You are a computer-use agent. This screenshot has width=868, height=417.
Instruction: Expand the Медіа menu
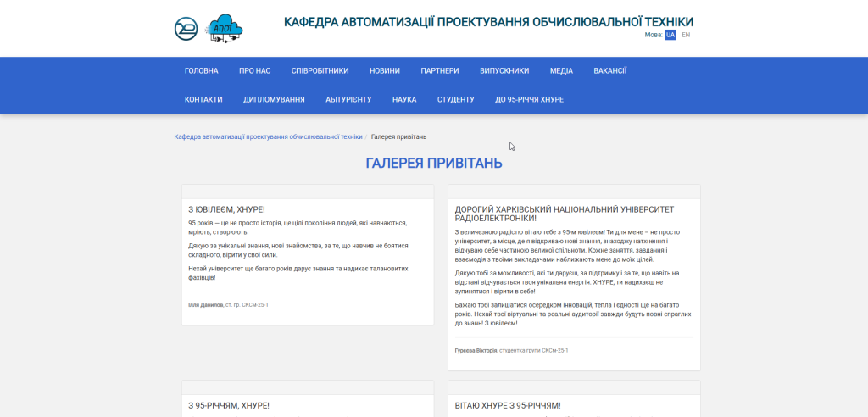(561, 71)
